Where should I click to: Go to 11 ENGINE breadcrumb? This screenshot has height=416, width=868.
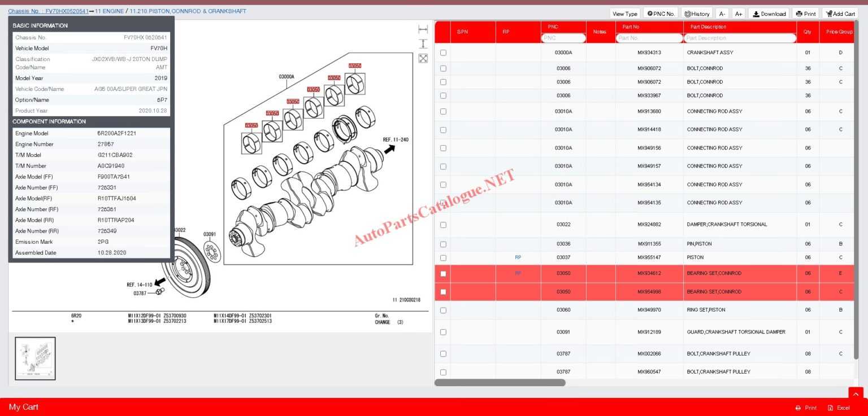[109, 11]
